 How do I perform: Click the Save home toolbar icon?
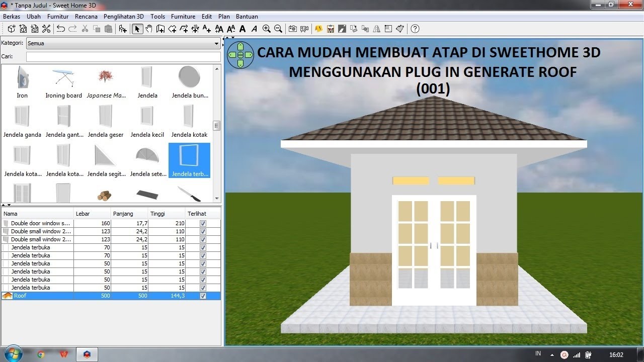34,29
